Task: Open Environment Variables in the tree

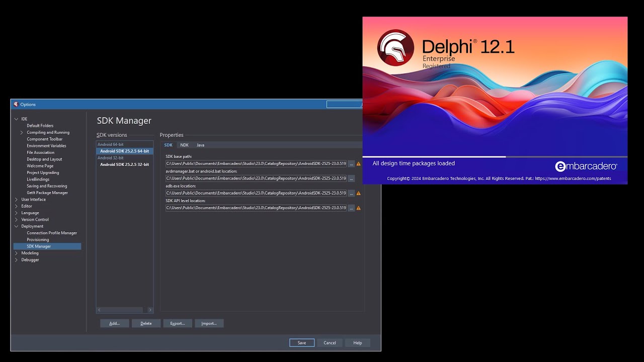Action: click(x=47, y=146)
